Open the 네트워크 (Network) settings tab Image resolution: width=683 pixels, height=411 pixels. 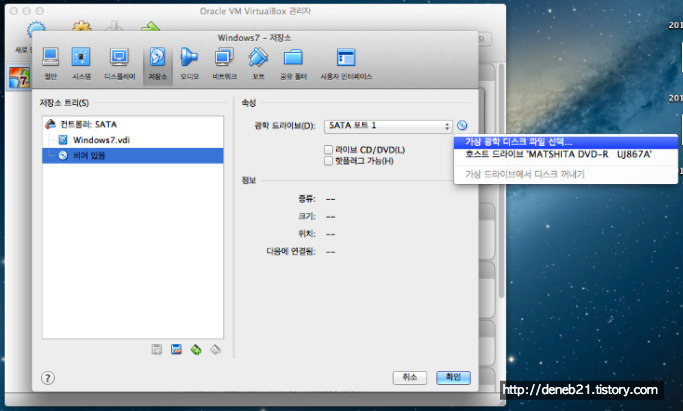224,64
